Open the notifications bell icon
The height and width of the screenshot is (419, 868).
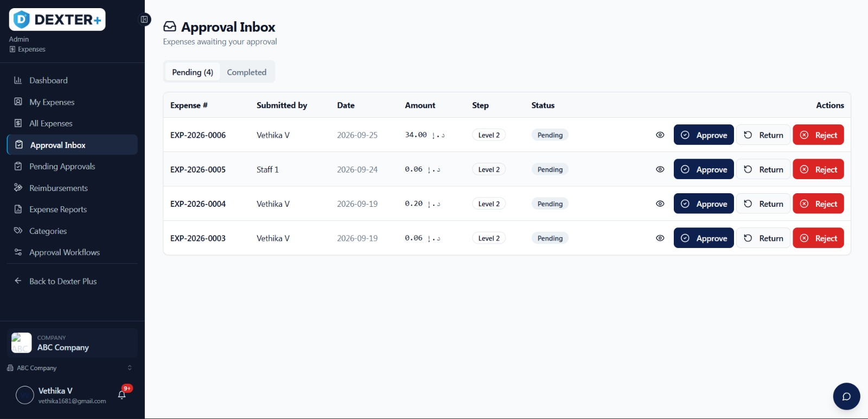pyautogui.click(x=122, y=395)
